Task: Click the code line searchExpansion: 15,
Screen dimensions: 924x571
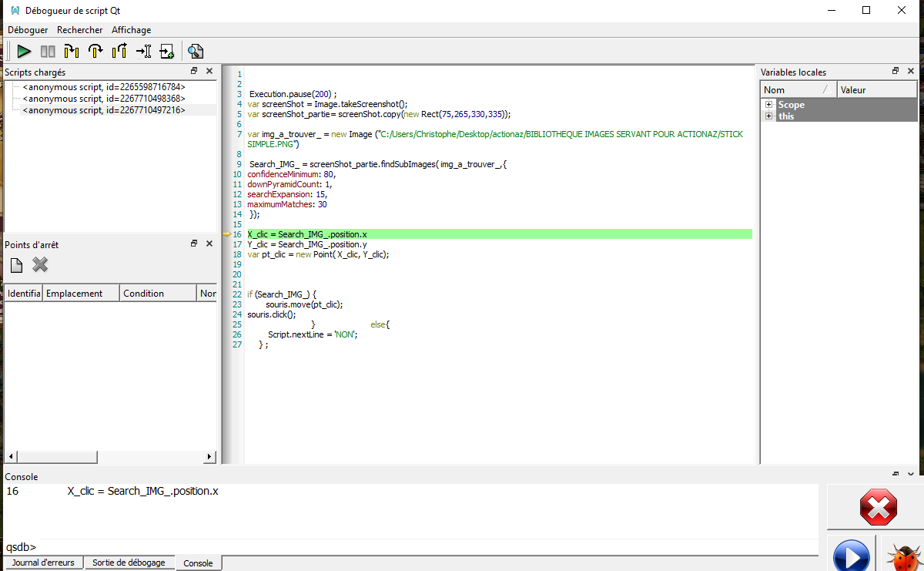Action: 287,194
